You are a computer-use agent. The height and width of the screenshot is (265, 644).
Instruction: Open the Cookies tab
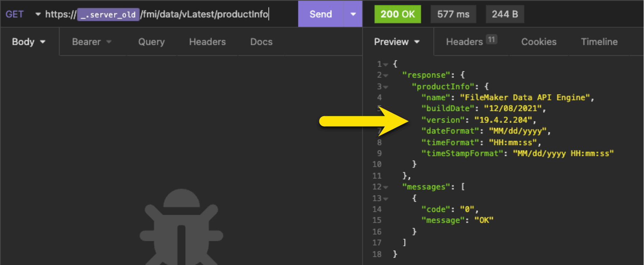(x=539, y=42)
